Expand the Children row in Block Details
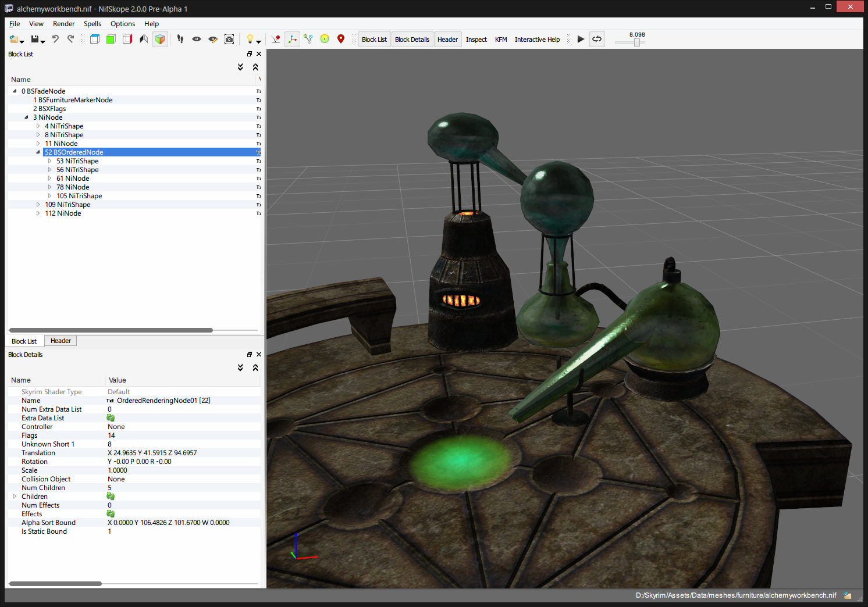Viewport: 868px width, 607px height. tap(15, 497)
